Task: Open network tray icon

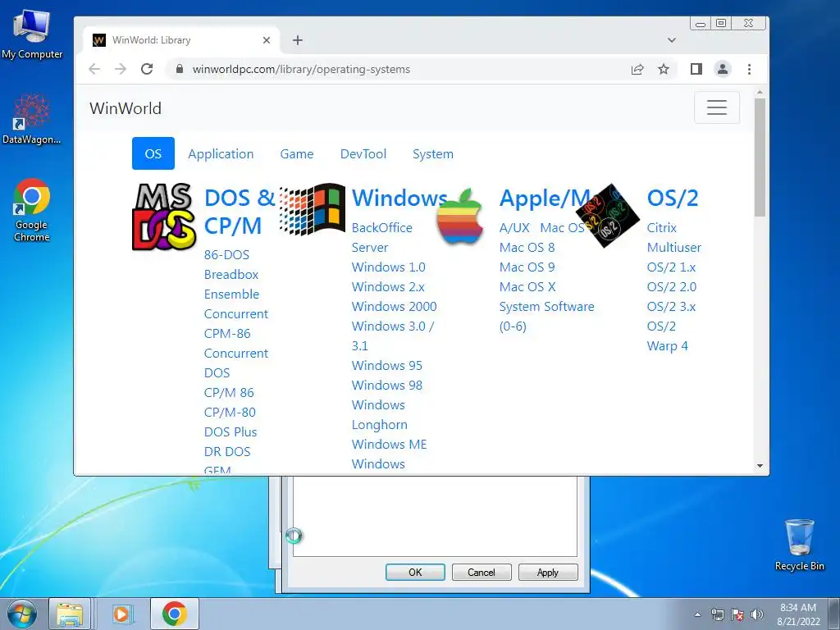Action: click(717, 614)
